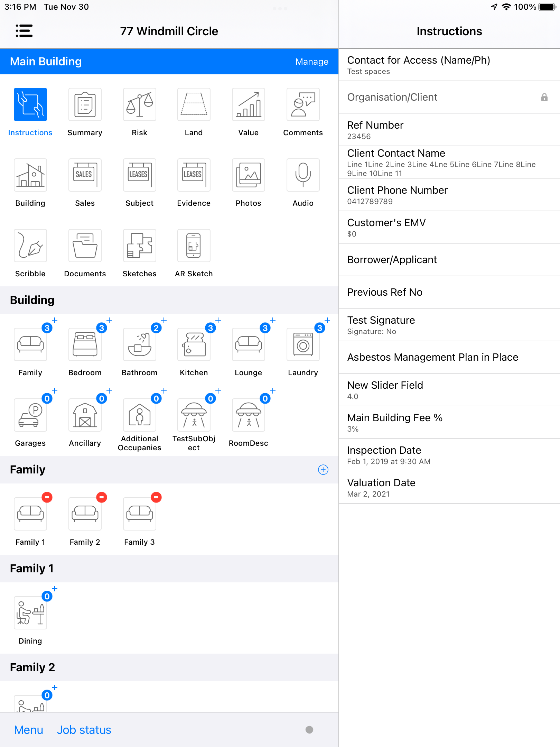Open the Summary section icon
560x747 pixels.
85,104
